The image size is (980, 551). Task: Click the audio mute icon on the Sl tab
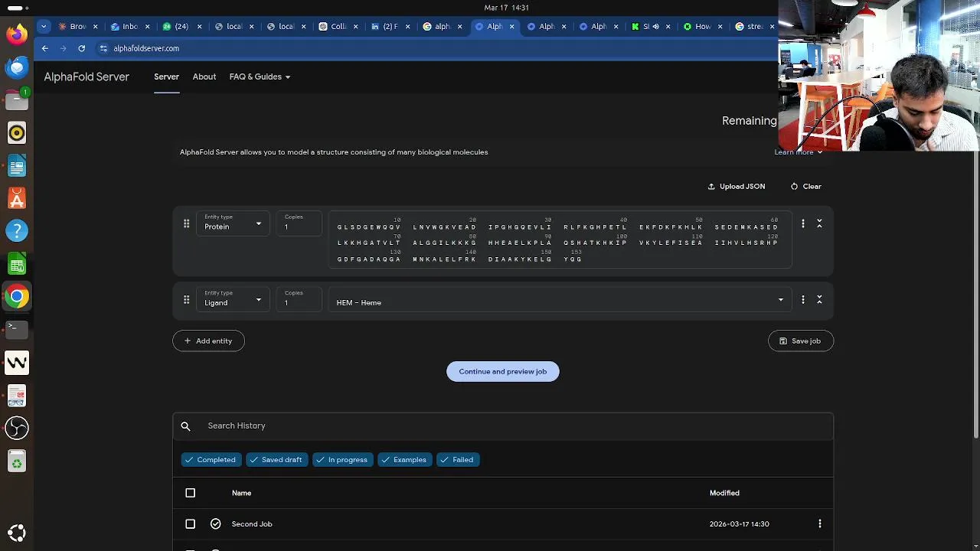pyautogui.click(x=655, y=26)
